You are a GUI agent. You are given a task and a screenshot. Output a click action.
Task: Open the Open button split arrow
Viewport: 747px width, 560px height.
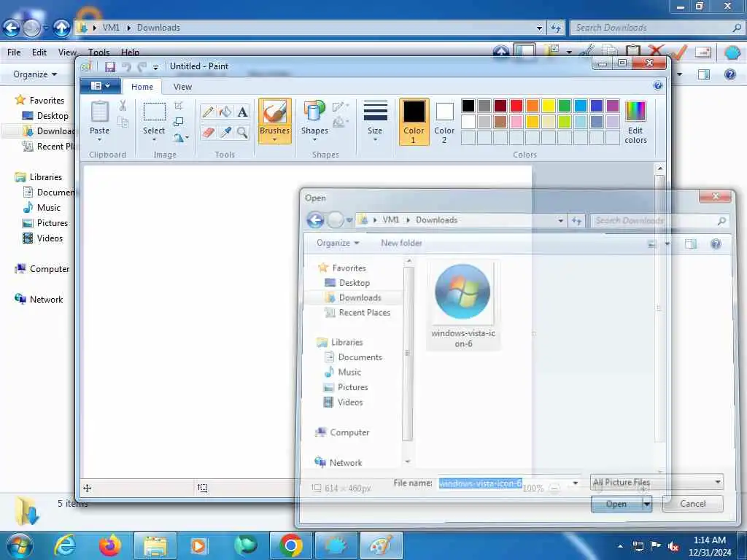(x=646, y=504)
